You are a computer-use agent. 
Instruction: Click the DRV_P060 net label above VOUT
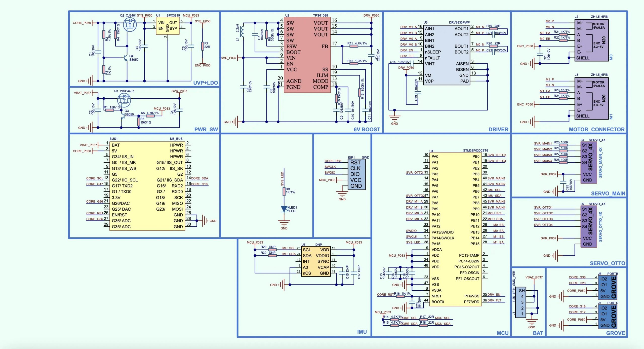point(371,15)
